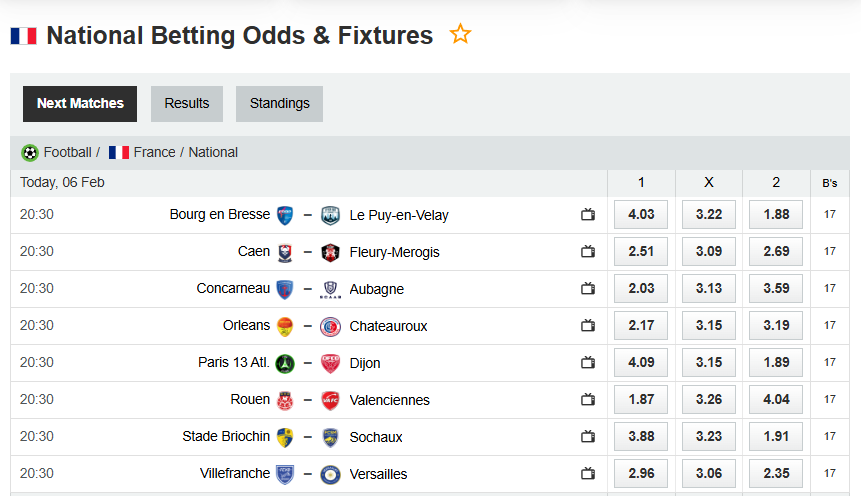Click the Versailles team crest icon
The image size is (861, 496).
coord(330,474)
